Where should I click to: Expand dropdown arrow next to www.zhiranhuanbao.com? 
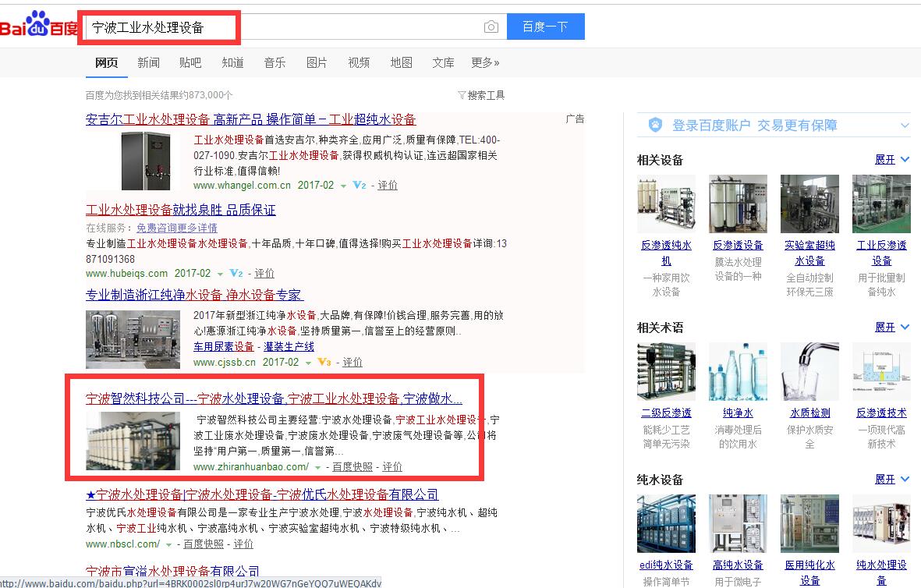pyautogui.click(x=317, y=468)
